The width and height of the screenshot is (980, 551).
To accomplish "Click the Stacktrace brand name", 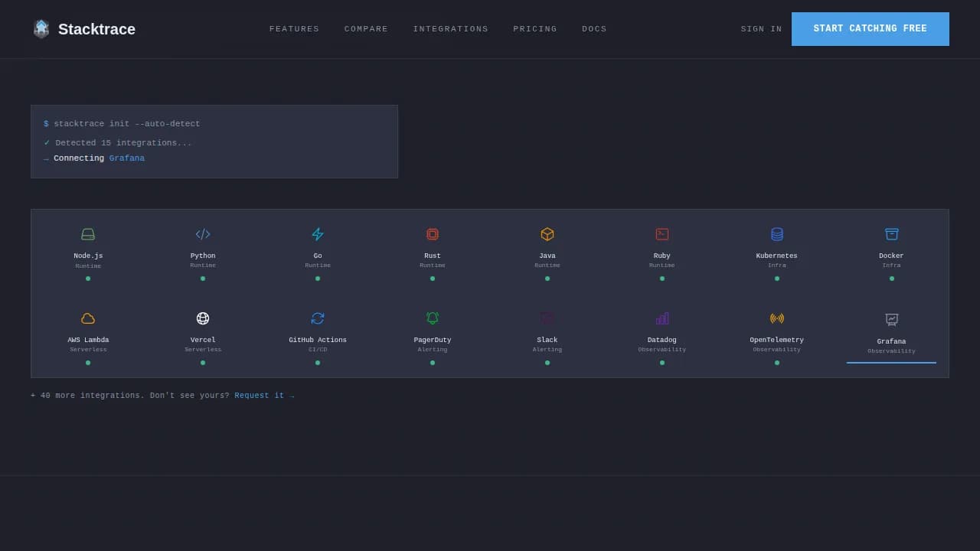I will click(96, 29).
